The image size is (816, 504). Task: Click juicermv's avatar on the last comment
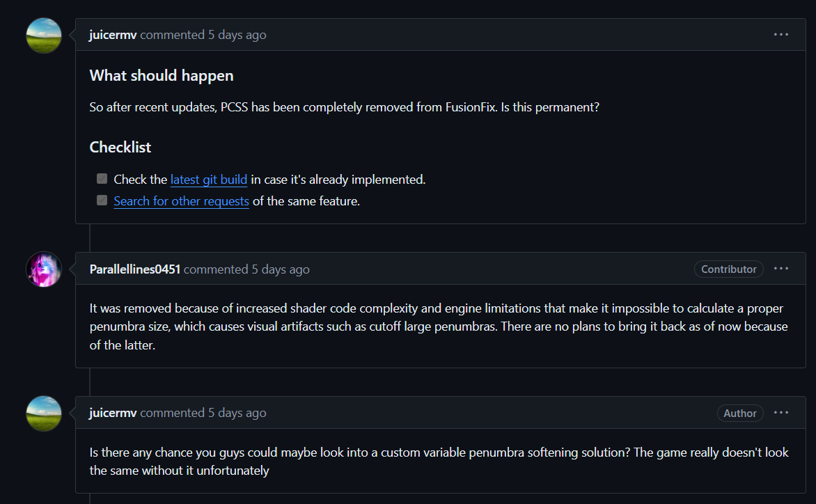(x=44, y=414)
